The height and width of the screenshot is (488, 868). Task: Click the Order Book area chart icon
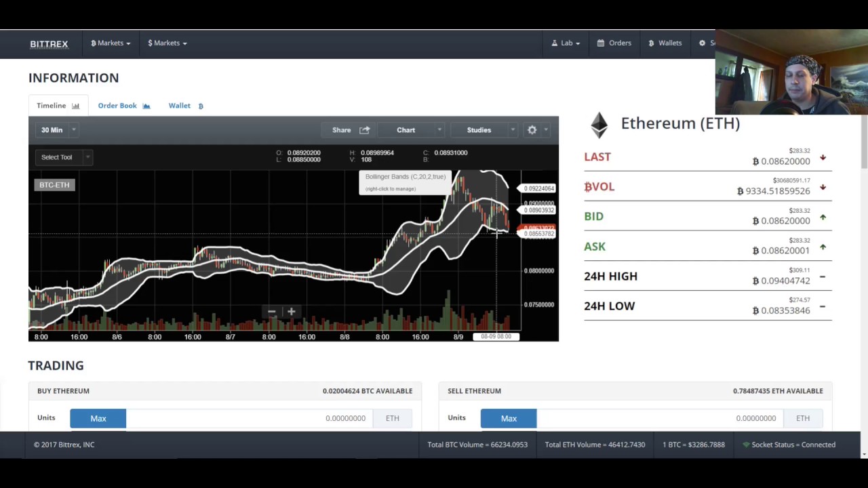146,106
